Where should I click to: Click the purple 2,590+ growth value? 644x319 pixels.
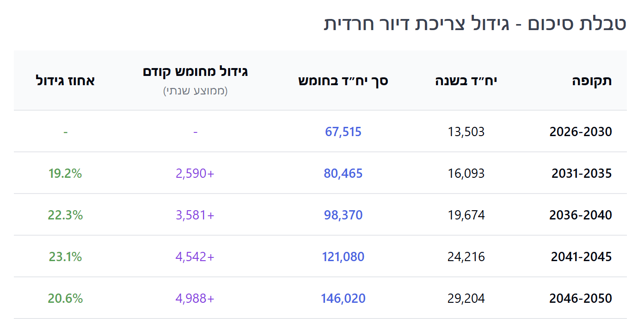tap(195, 174)
